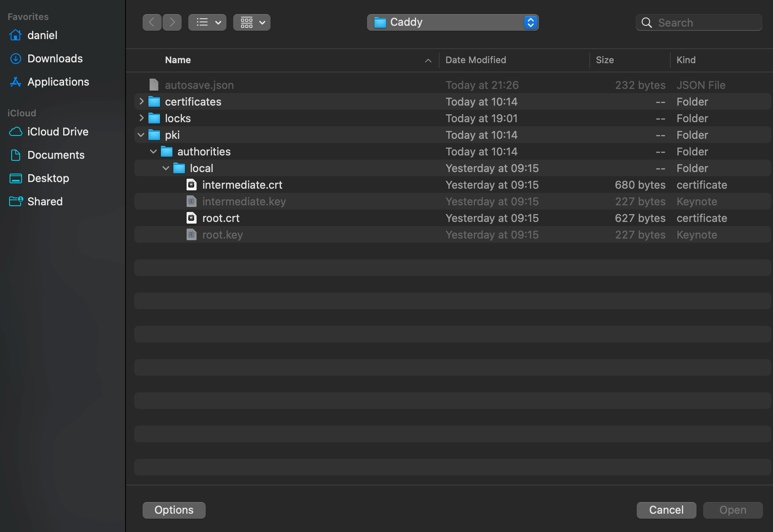Image resolution: width=773 pixels, height=532 pixels.
Task: Click the back navigation arrow
Action: pos(152,22)
